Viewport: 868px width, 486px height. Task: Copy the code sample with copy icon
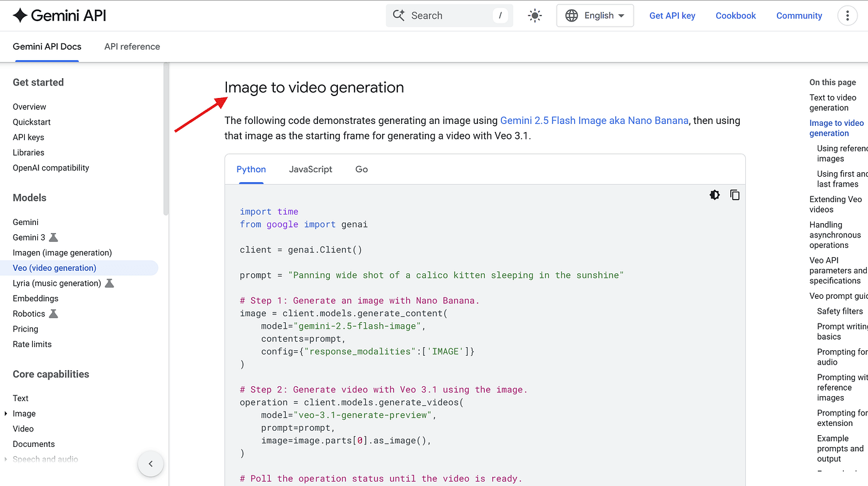click(x=735, y=195)
